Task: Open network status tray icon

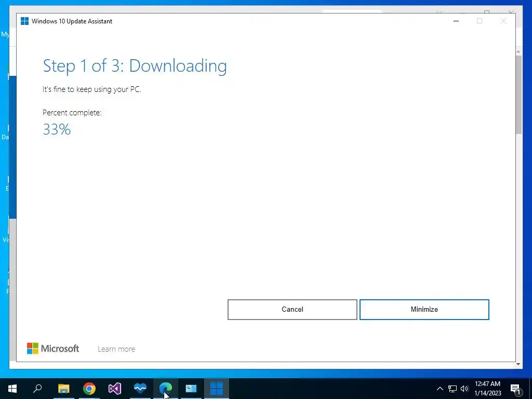Action: (453, 389)
